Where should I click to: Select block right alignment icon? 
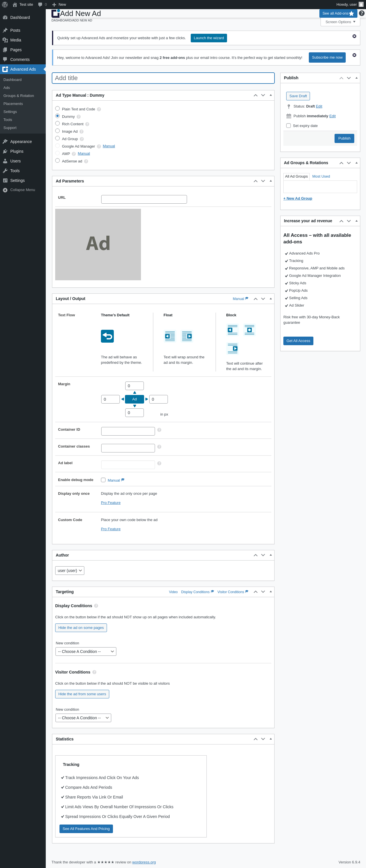(232, 348)
